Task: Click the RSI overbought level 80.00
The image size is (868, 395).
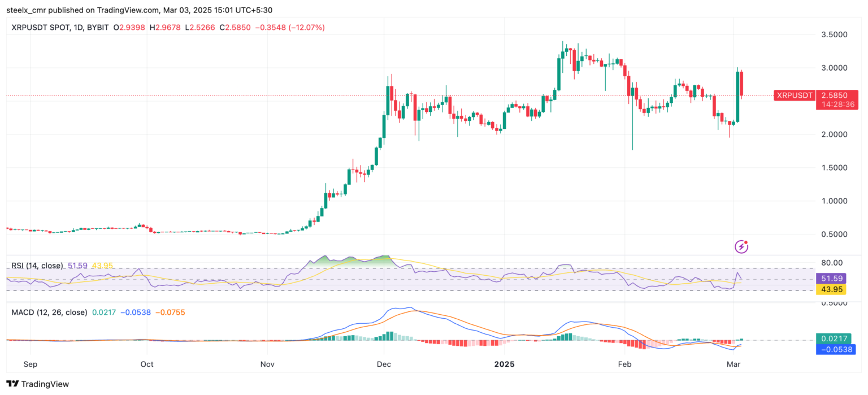Action: pos(831,263)
